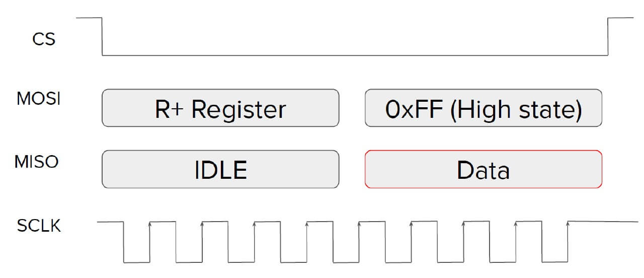Viewport: 644px width, 278px height.
Task: Click the R+ Register box
Action: [220, 108]
